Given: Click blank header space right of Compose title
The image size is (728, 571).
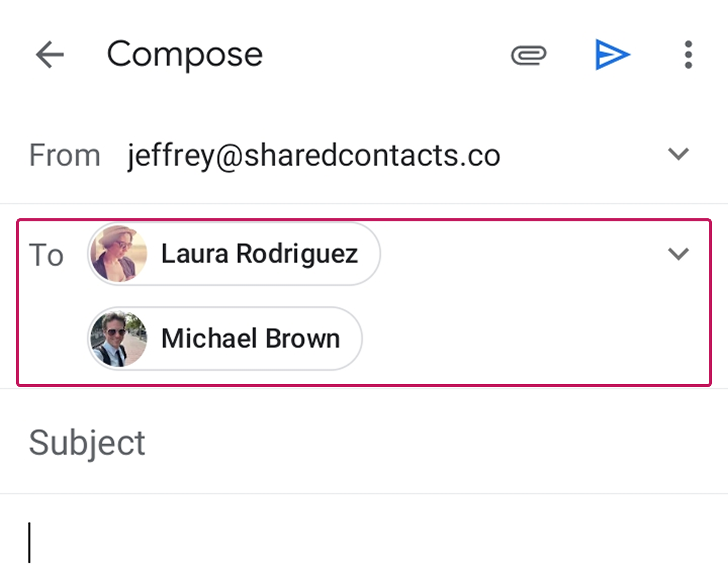Looking at the screenshot, I should coord(384,55).
